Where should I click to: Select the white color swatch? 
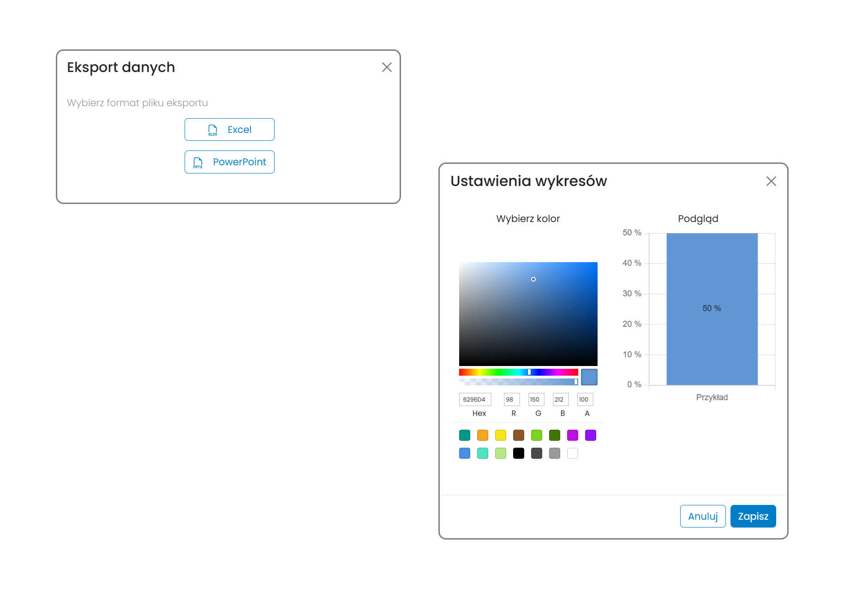pos(573,453)
